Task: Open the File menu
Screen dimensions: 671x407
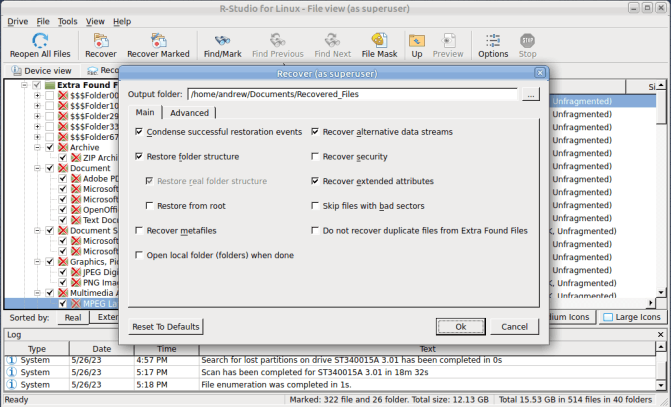Action: (x=43, y=21)
